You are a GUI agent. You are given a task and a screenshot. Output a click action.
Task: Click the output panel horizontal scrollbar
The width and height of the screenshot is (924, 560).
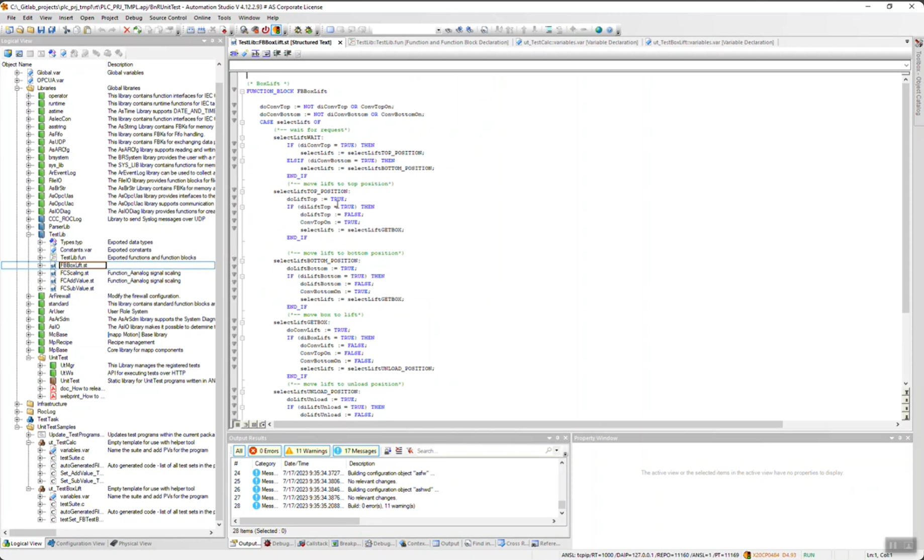300,521
